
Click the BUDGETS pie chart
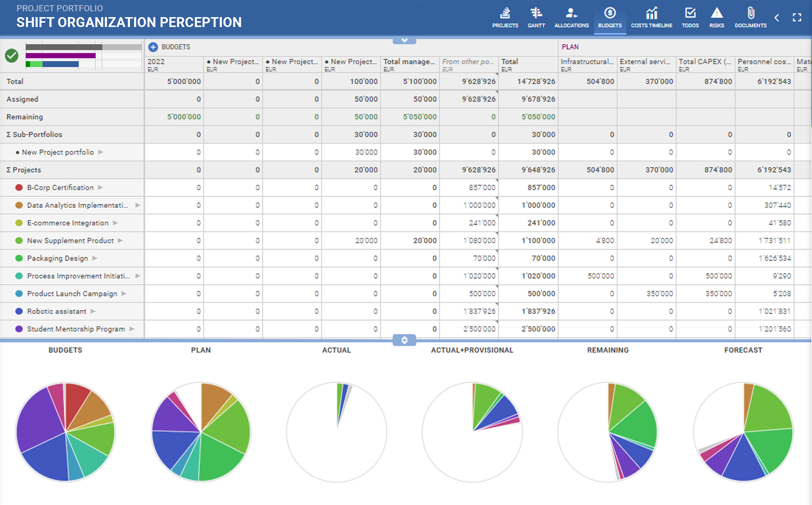66,432
